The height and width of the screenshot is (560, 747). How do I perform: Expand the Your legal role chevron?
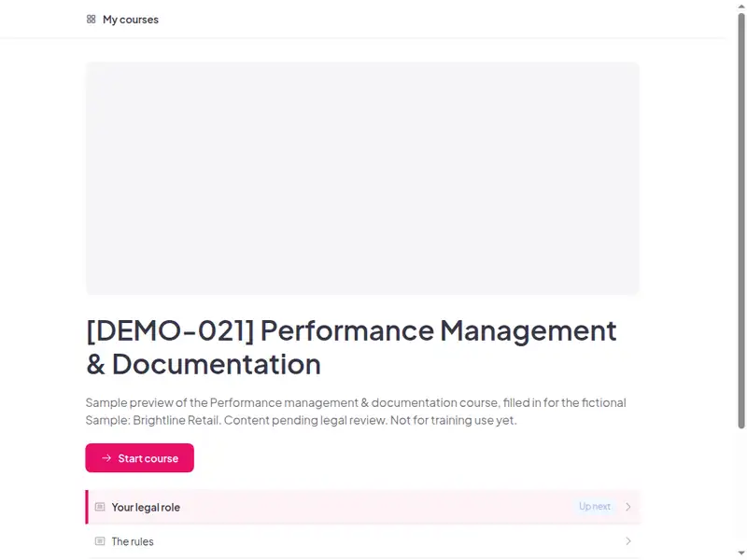click(x=627, y=507)
